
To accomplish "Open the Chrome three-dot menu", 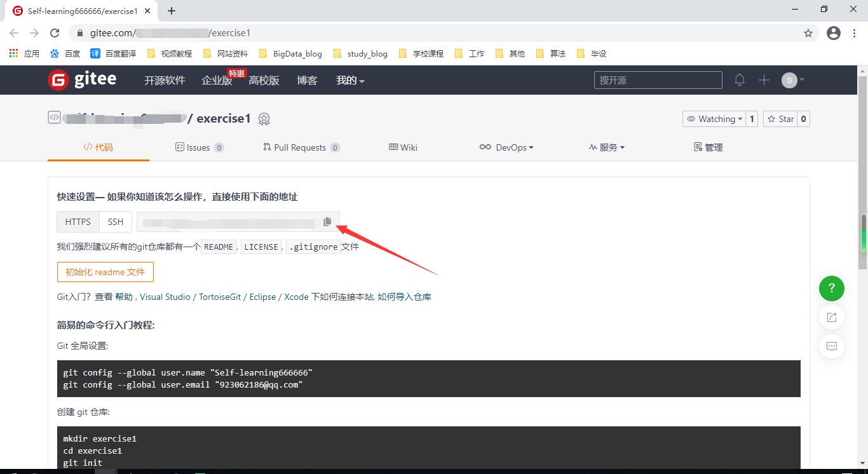I will (x=855, y=33).
